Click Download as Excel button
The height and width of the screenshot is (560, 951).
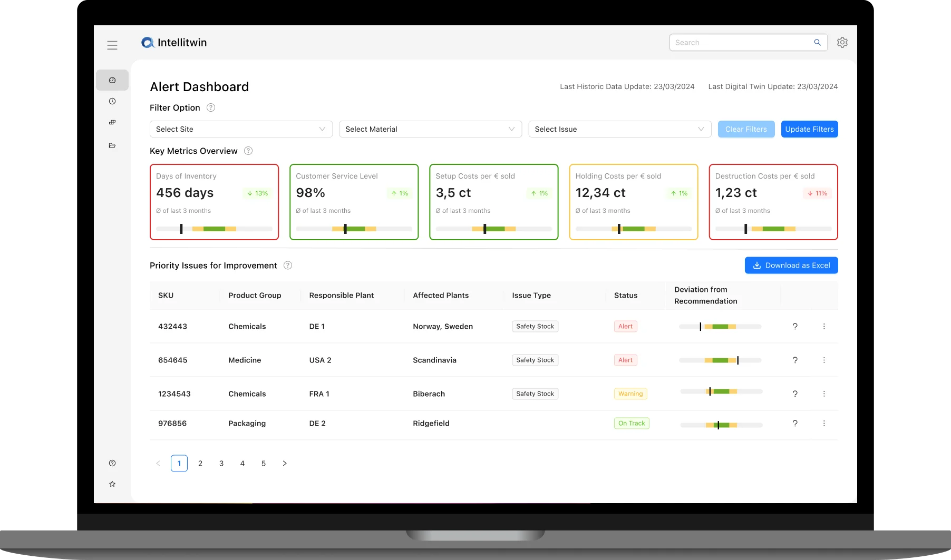791,266
